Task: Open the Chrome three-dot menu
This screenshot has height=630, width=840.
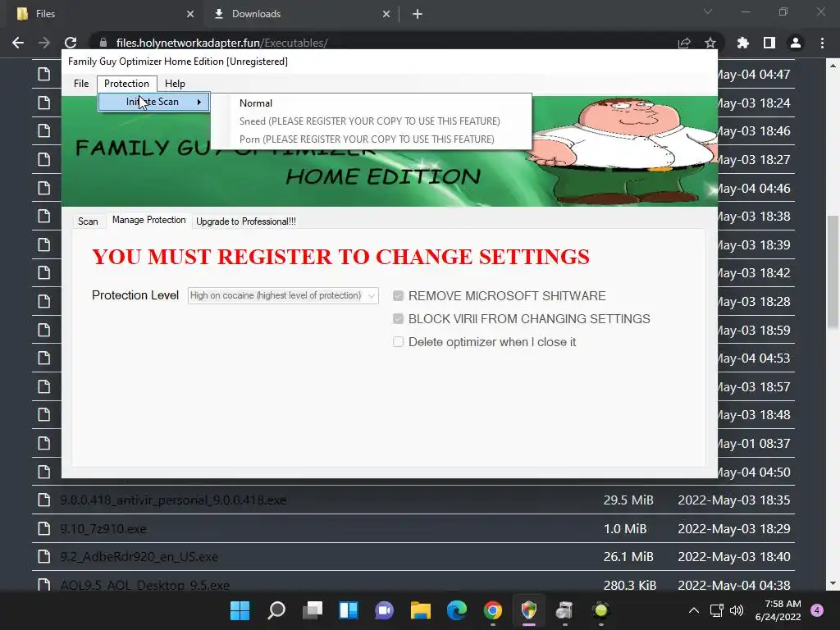Action: click(822, 43)
